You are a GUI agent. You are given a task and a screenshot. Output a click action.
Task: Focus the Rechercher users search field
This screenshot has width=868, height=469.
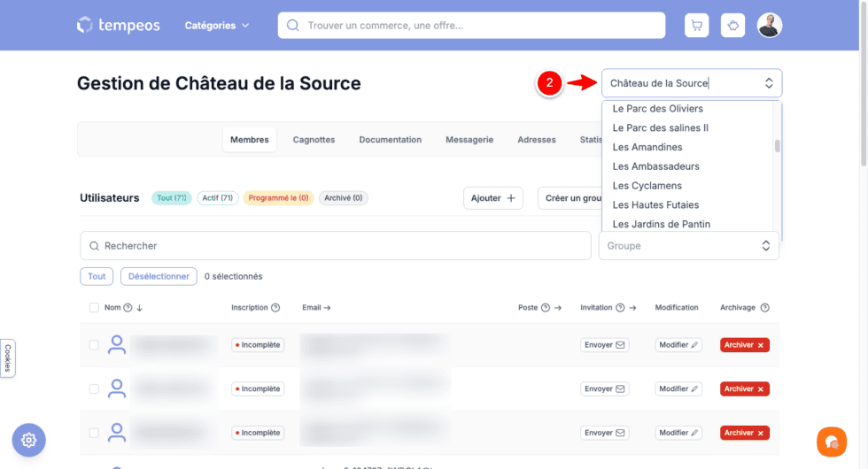[x=336, y=246]
